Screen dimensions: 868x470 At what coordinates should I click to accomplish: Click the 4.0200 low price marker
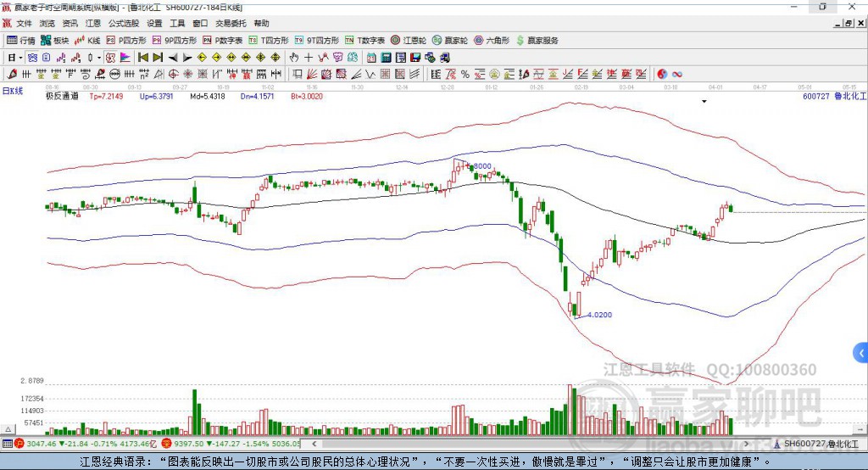(x=599, y=315)
